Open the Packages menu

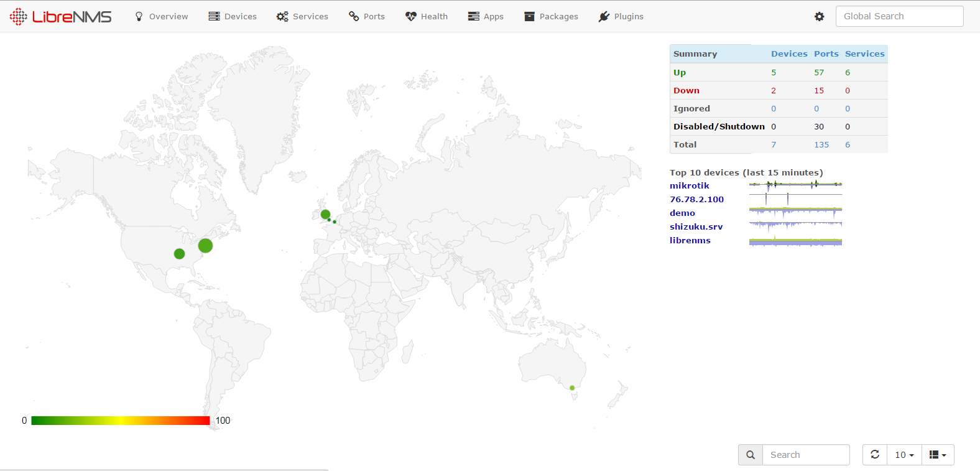click(551, 16)
